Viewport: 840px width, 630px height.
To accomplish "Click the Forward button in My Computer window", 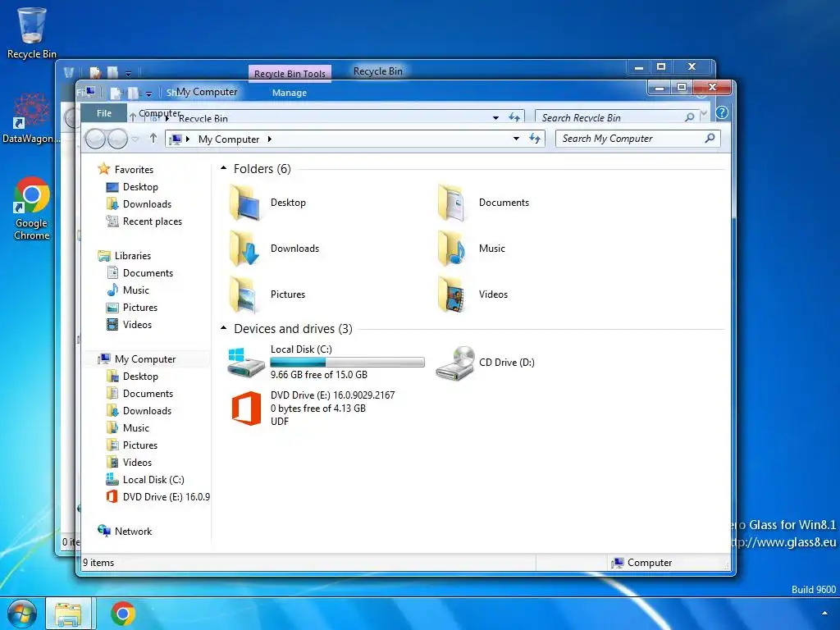I will click(x=117, y=139).
